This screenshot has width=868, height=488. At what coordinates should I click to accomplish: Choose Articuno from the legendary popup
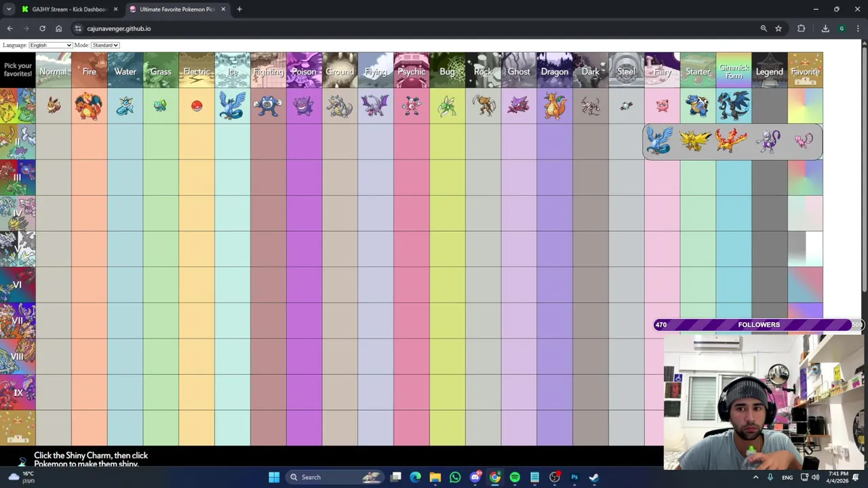pos(660,141)
